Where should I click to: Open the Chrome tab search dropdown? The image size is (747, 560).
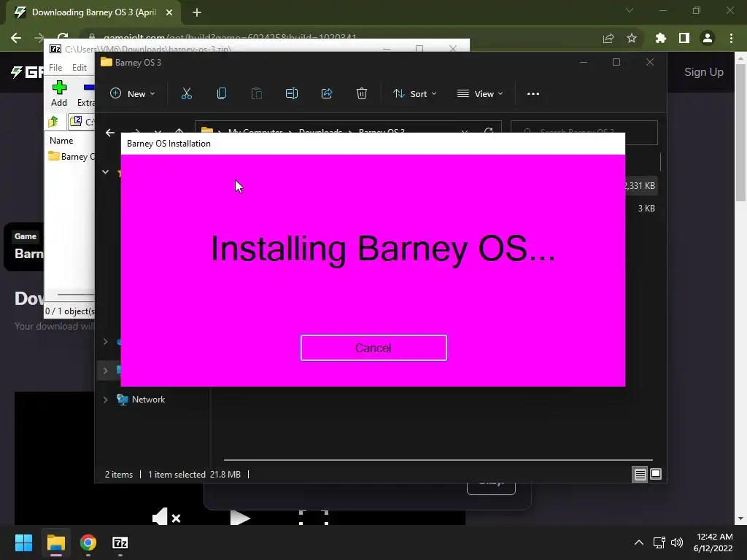pyautogui.click(x=630, y=10)
